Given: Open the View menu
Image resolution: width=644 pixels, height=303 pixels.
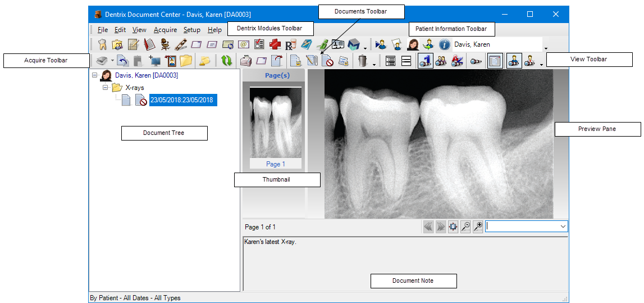Looking at the screenshot, I should coord(140,30).
